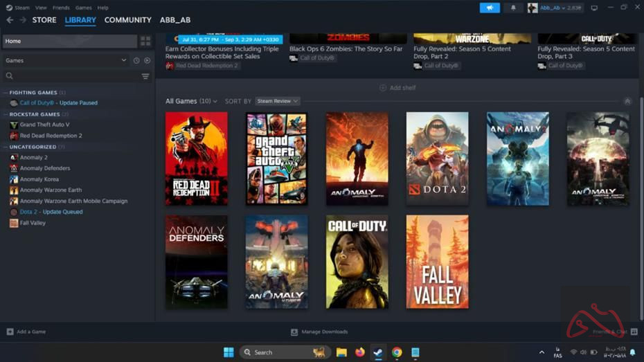644x362 pixels.
Task: Collapse the Rockstar Games category
Action: (6, 114)
